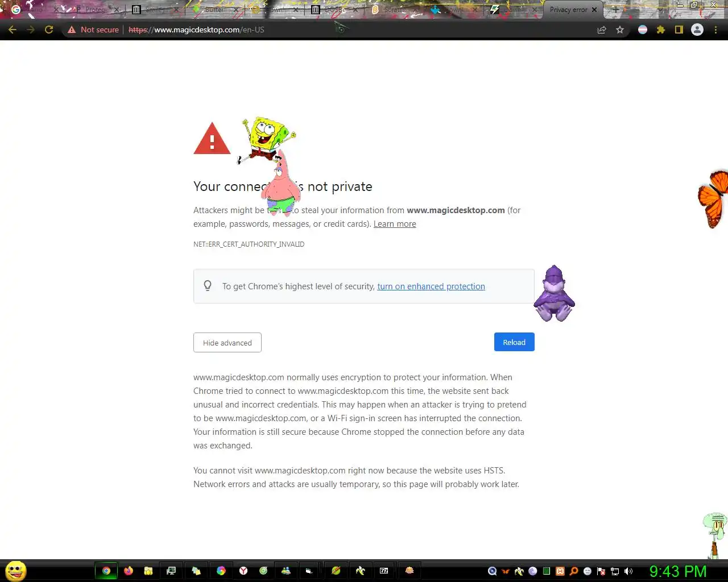Open the XAMPP orange tray icon

[560, 571]
